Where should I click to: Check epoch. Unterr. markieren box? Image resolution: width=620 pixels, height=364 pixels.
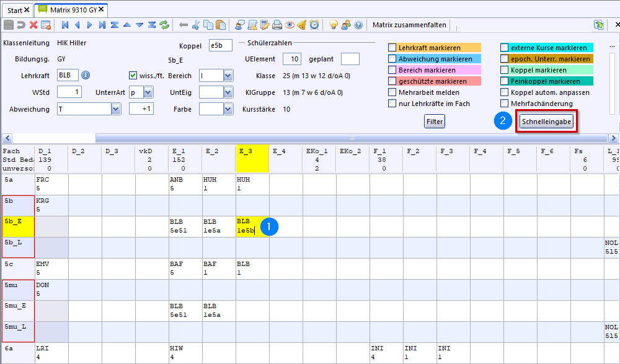505,58
